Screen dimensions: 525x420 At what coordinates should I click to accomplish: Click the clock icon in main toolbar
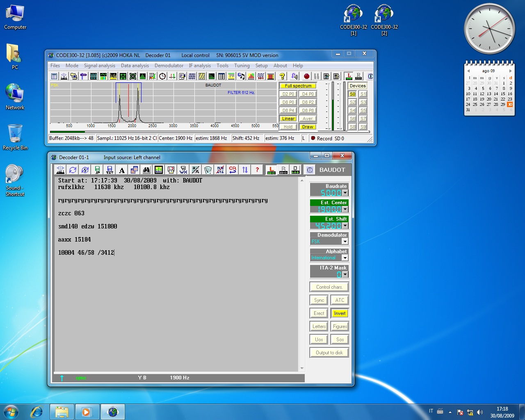pyautogui.click(x=162, y=76)
